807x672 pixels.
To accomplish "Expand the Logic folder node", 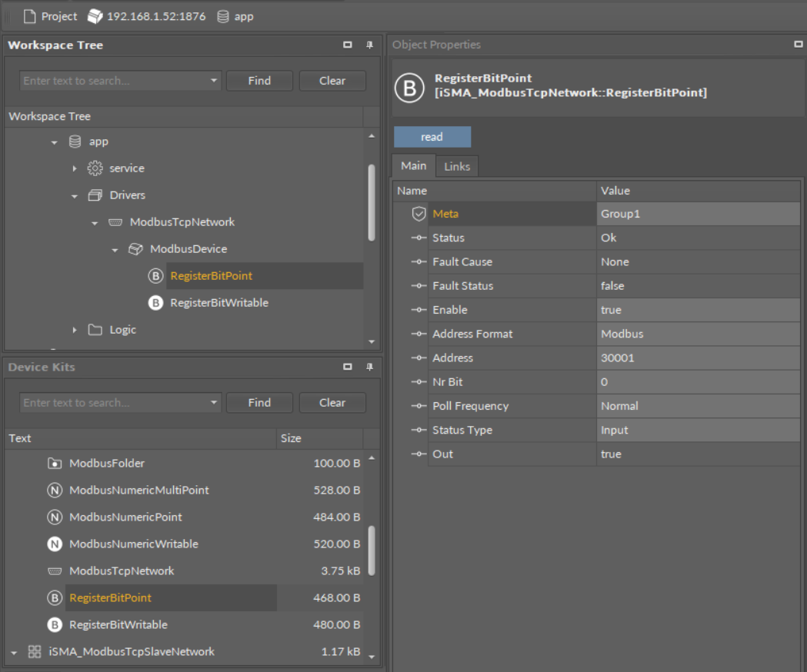I will pos(75,330).
